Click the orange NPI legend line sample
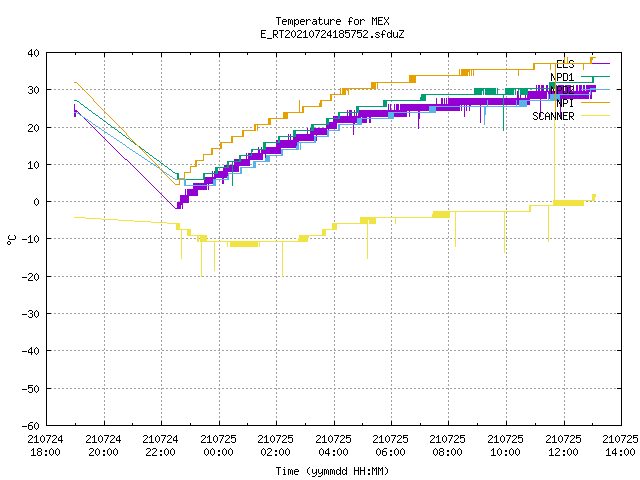 click(595, 103)
